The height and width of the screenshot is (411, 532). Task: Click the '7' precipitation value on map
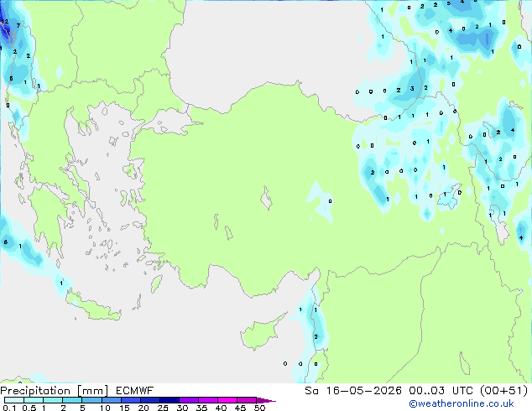(x=18, y=25)
